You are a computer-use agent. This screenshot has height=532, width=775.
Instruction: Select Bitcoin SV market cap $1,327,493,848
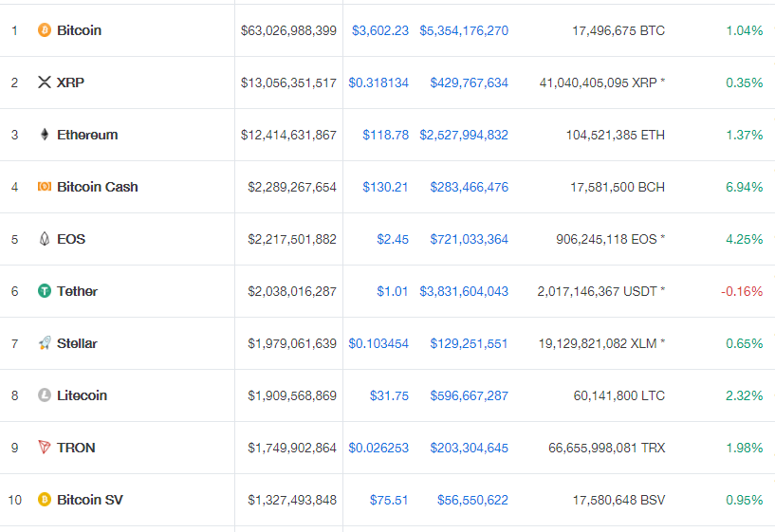pos(292,500)
